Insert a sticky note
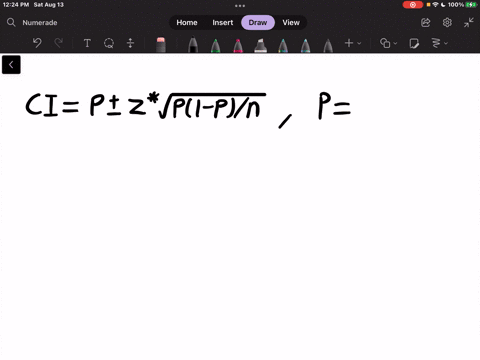 click(414, 43)
